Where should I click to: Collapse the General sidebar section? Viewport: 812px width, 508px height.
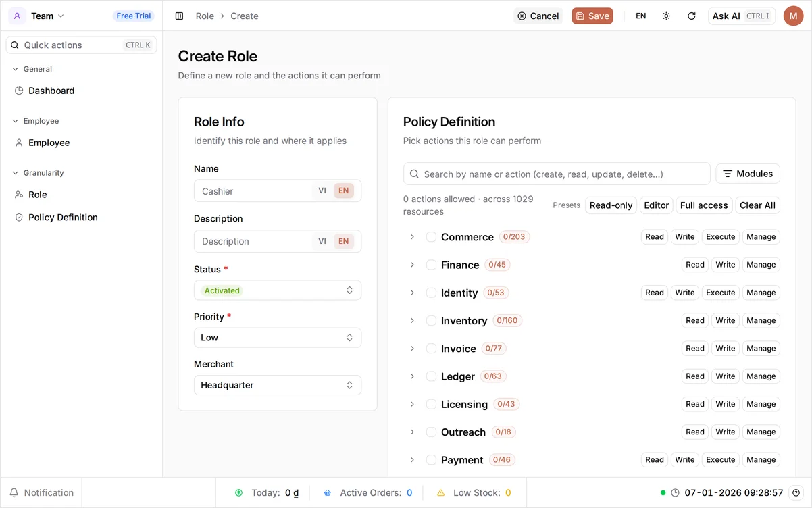click(x=32, y=69)
